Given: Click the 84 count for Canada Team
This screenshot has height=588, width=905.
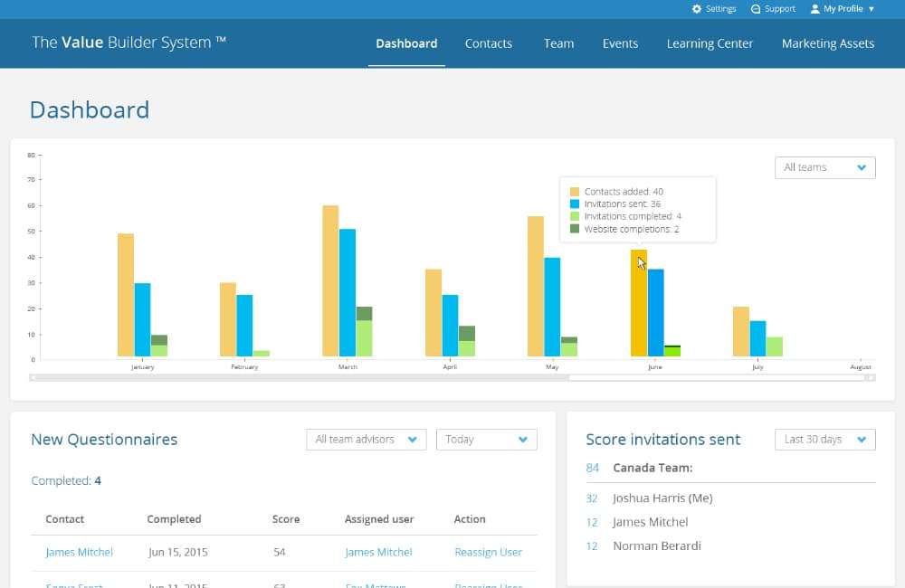Looking at the screenshot, I should [592, 468].
